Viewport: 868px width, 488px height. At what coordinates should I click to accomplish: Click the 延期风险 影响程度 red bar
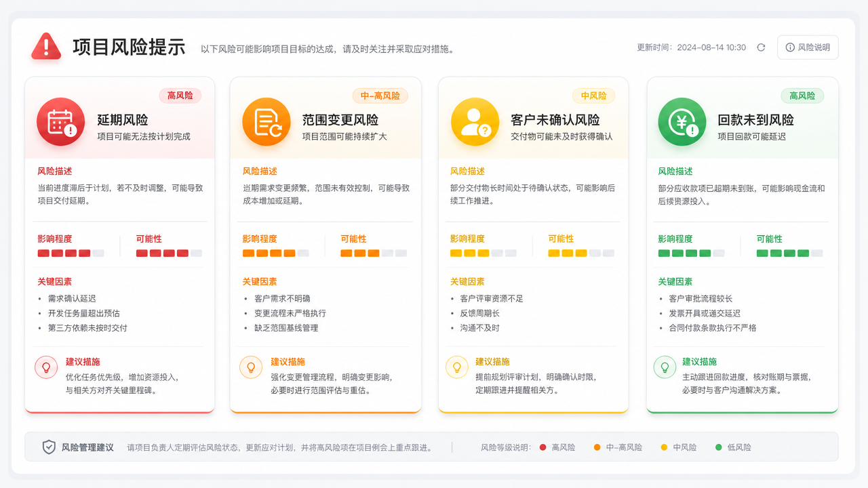[x=71, y=253]
